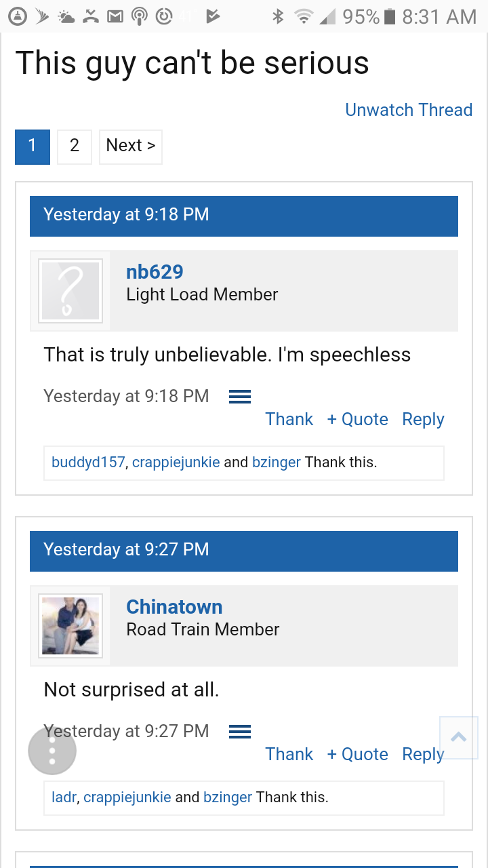Tap the weather notification icon
488x868 pixels.
point(66,16)
